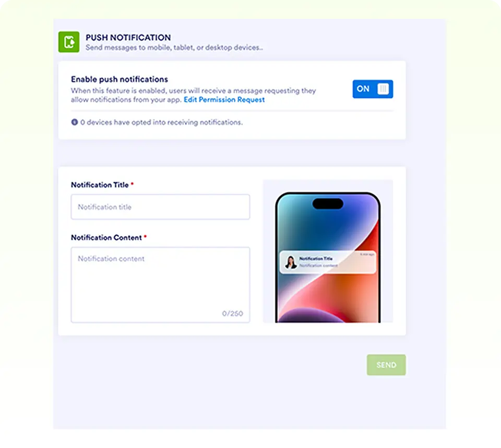Open the Edit Permission Request link

point(224,100)
